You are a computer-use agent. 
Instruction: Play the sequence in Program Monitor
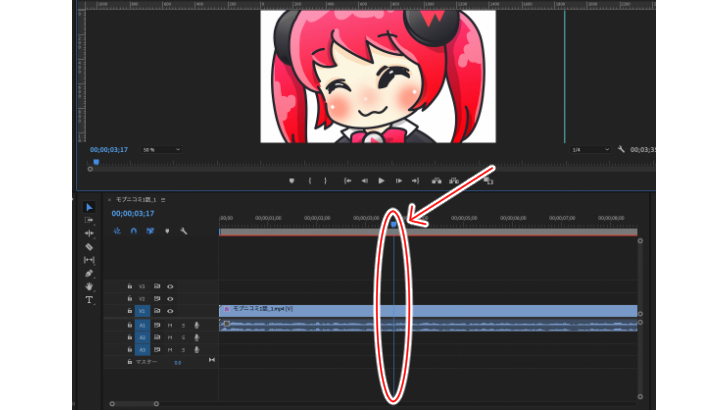pyautogui.click(x=381, y=181)
